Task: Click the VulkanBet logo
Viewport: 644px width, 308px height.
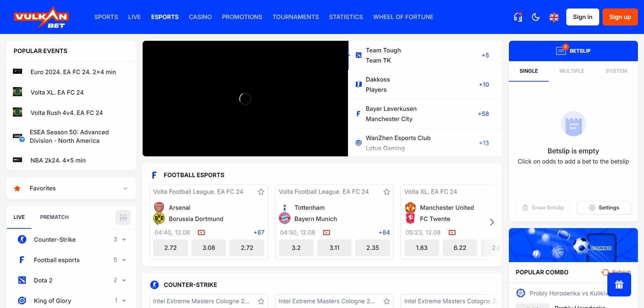Action: click(x=41, y=17)
